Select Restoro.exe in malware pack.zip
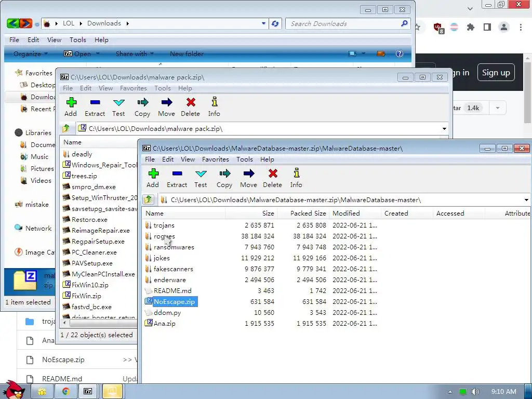This screenshot has width=532, height=399. (89, 220)
